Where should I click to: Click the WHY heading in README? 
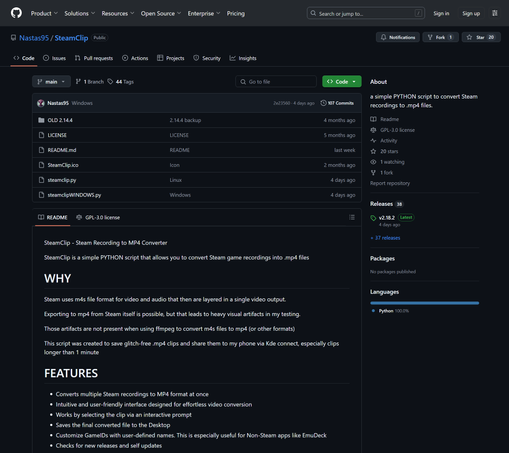tap(57, 278)
